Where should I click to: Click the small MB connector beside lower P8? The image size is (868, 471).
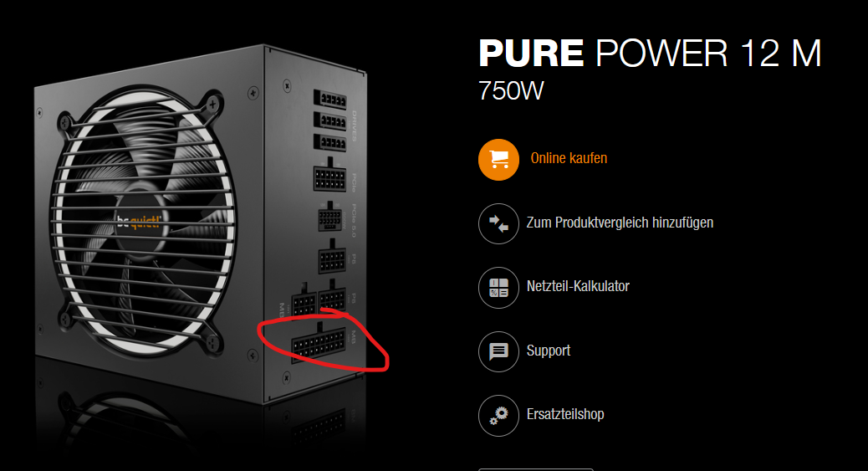click(304, 303)
